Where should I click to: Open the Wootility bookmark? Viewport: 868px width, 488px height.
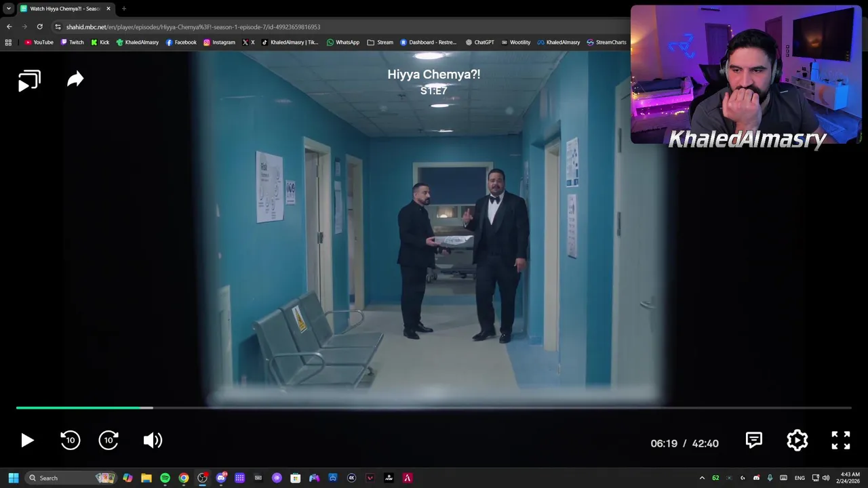point(515,42)
